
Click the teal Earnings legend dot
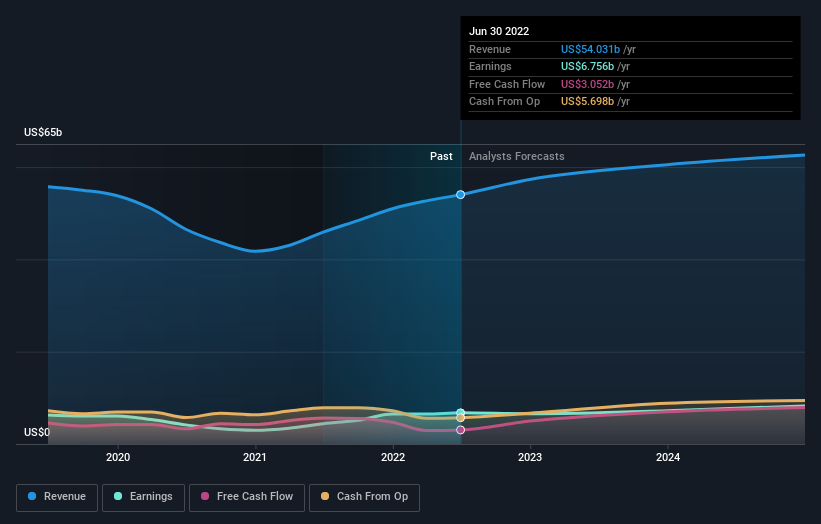[x=118, y=496]
